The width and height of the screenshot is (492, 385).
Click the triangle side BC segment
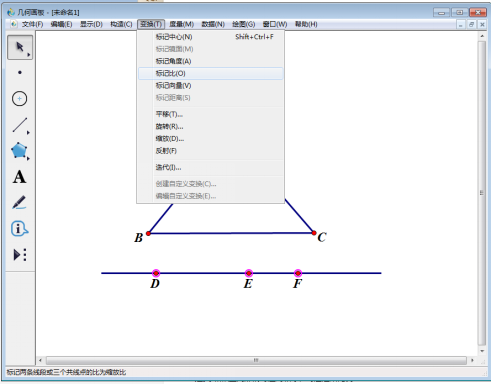coord(231,233)
